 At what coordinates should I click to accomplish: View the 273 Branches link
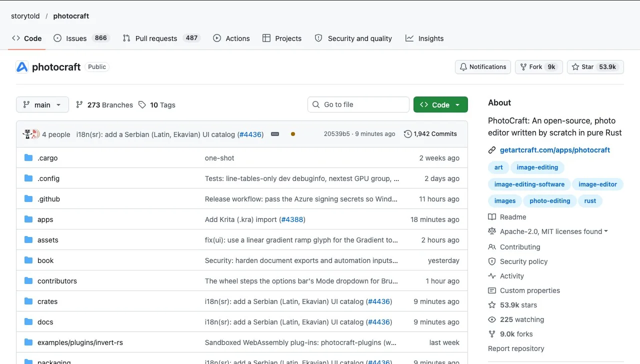pyautogui.click(x=104, y=105)
